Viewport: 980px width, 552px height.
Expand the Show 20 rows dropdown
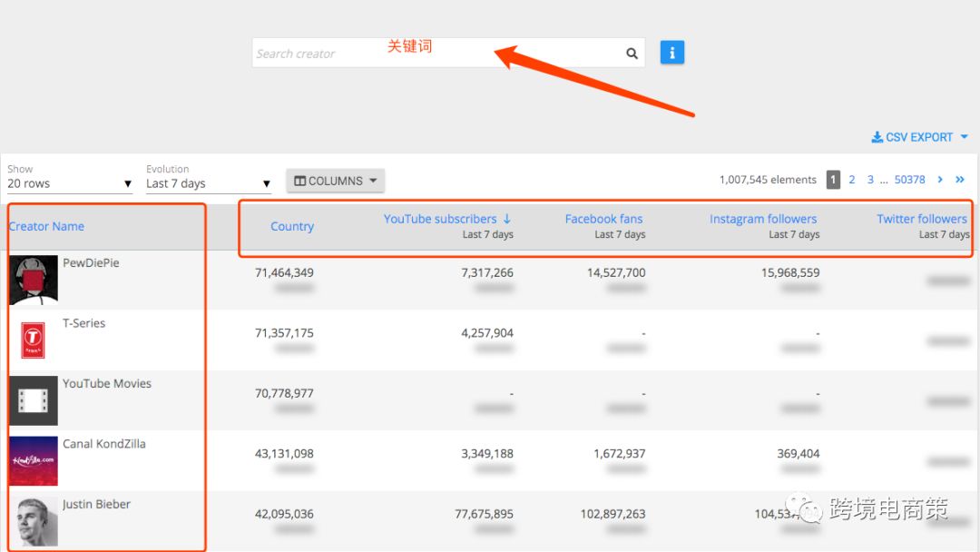pyautogui.click(x=69, y=183)
